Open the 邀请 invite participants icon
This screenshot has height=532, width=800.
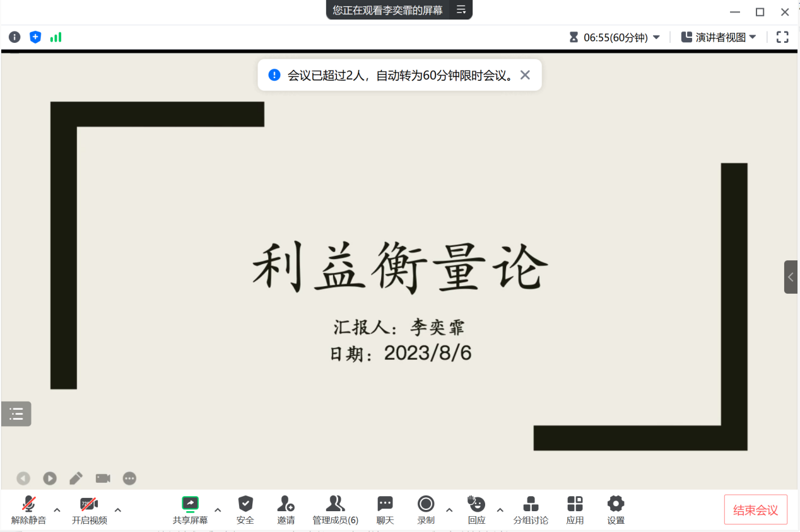(x=286, y=509)
